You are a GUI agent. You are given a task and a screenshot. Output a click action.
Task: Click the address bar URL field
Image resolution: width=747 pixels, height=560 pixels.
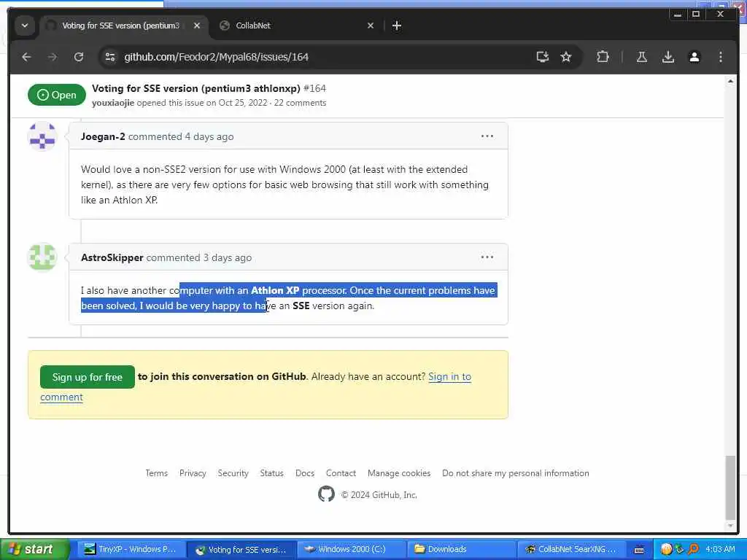(314, 57)
